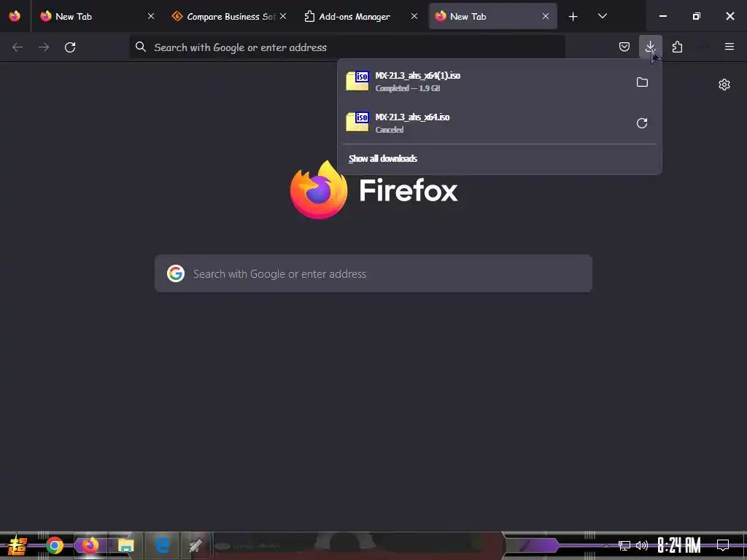Image resolution: width=747 pixels, height=560 pixels.
Task: Close the active New Tab tab
Action: point(546,16)
